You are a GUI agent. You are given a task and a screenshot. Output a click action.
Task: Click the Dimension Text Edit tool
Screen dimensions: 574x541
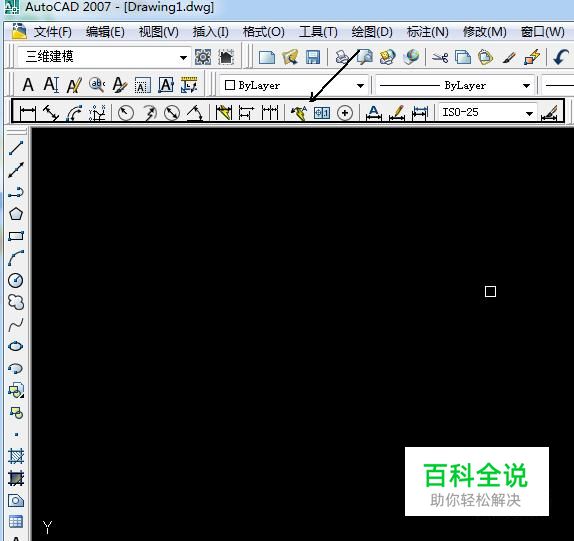coord(397,113)
